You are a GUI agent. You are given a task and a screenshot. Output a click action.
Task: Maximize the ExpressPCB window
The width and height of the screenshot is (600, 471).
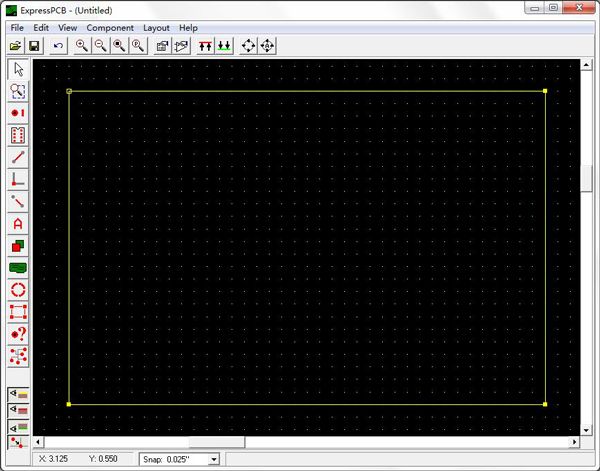553,8
